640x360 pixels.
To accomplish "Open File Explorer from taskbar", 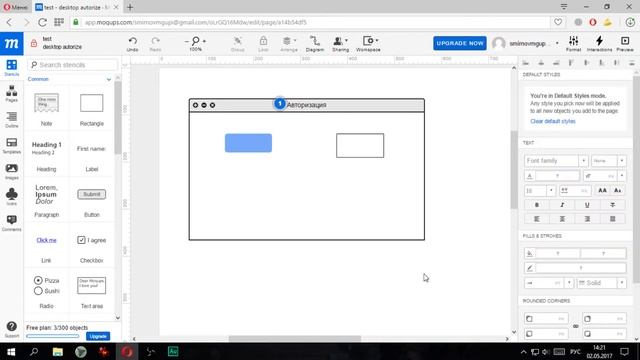I will coord(58,351).
